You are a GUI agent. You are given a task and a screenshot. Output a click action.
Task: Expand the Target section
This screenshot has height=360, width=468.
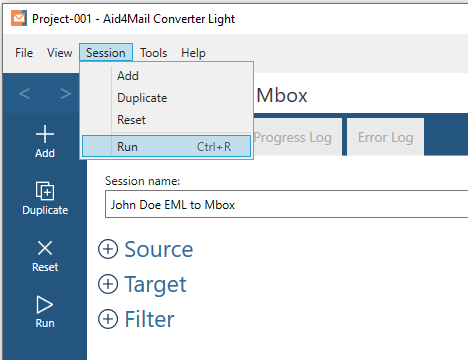[108, 284]
